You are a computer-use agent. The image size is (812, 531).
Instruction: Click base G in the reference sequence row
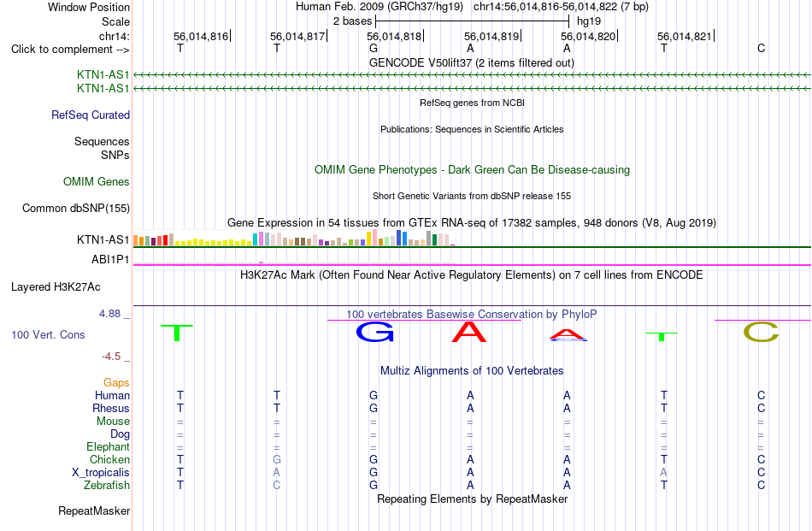coord(374,48)
